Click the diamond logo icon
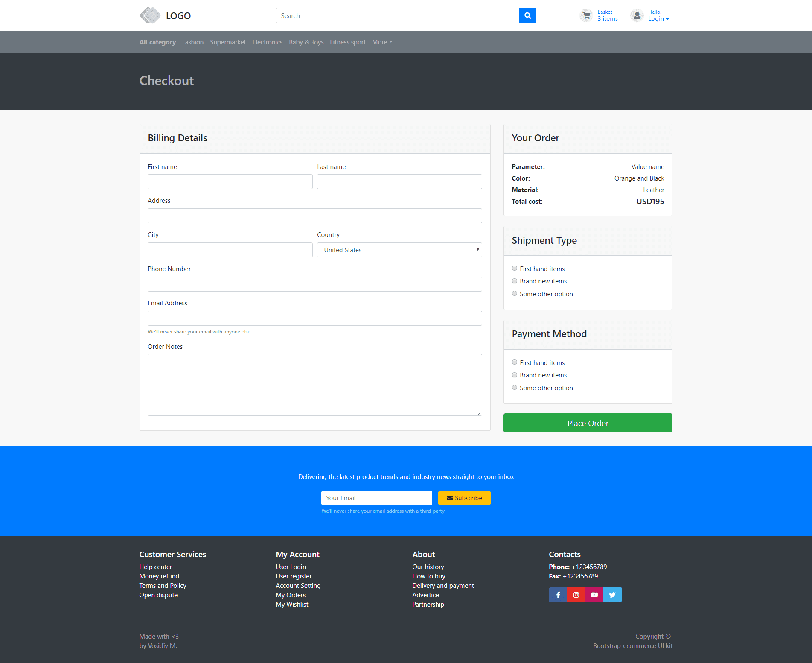The height and width of the screenshot is (663, 812). [150, 15]
